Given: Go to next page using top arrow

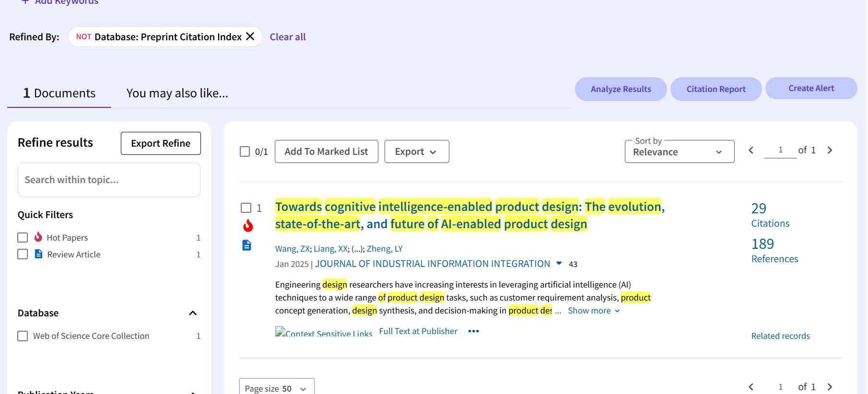Looking at the screenshot, I should (830, 151).
